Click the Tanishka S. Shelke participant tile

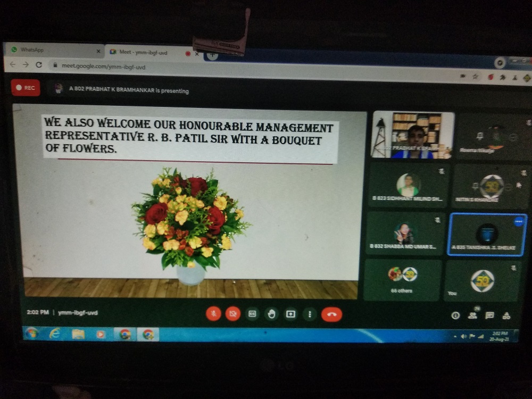point(487,235)
